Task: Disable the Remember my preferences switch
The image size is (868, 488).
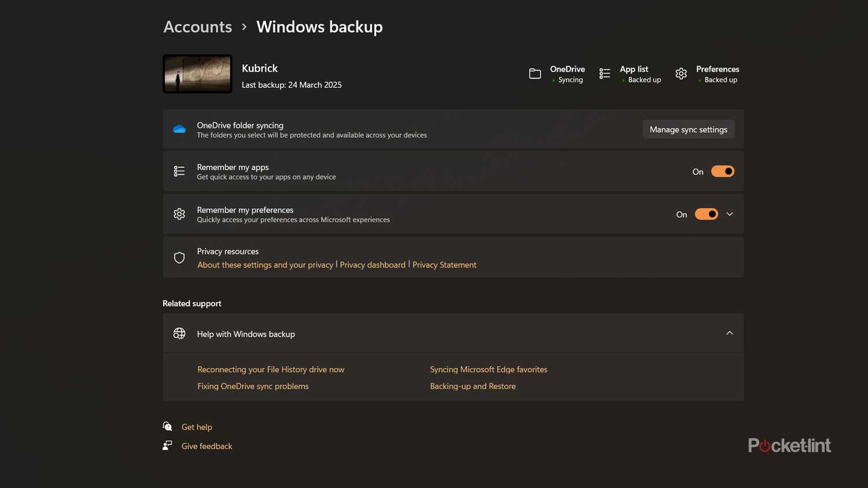Action: (706, 214)
